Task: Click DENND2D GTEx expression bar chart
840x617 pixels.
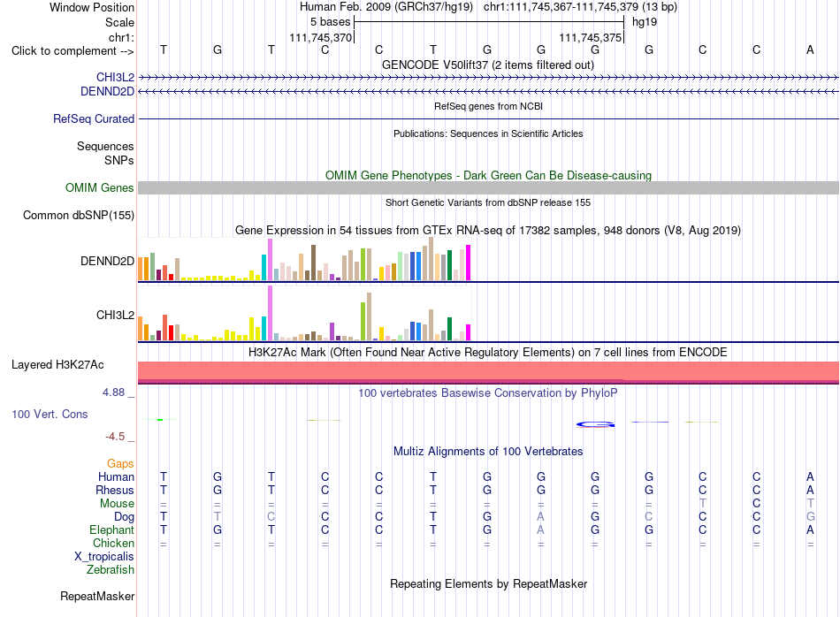Action: [x=304, y=260]
